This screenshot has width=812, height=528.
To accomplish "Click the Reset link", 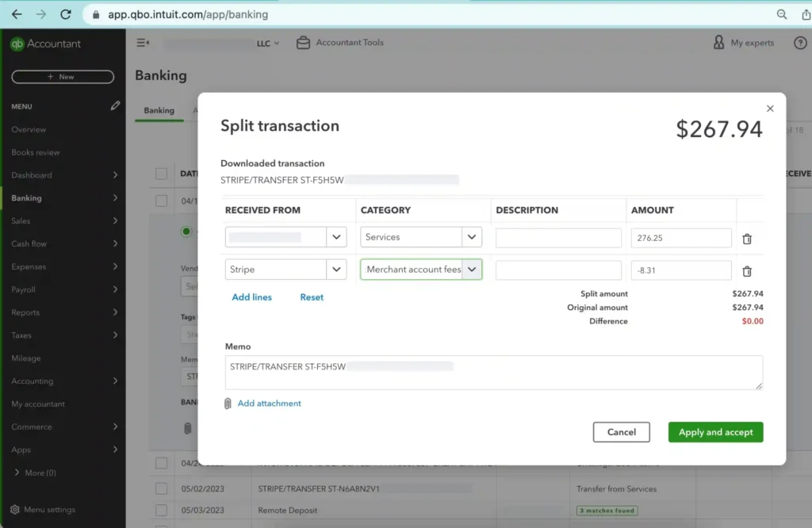I will pyautogui.click(x=312, y=297).
